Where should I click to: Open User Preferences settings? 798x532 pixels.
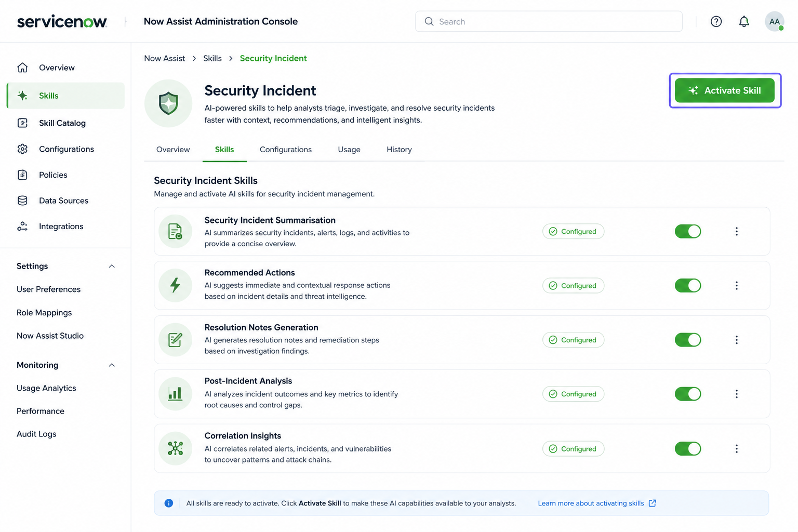[48, 289]
